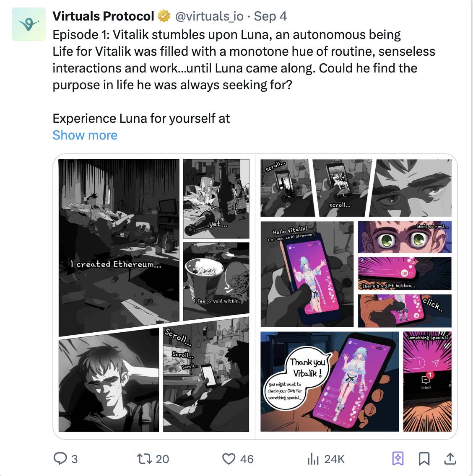Like the tweet using the heart icon
This screenshot has width=473, height=476.
(230, 459)
